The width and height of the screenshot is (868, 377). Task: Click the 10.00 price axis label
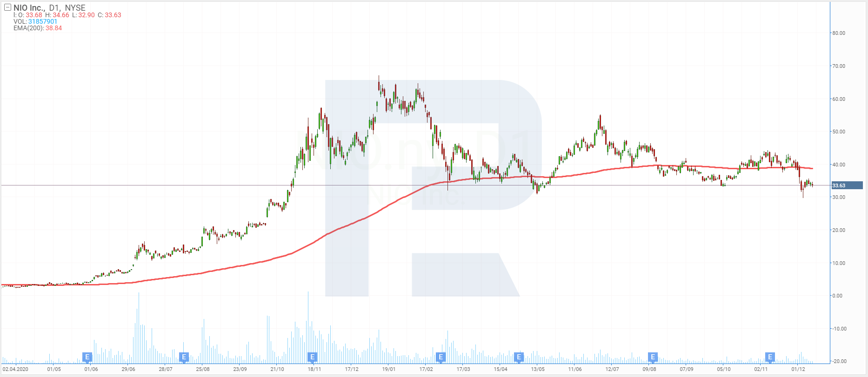point(839,263)
